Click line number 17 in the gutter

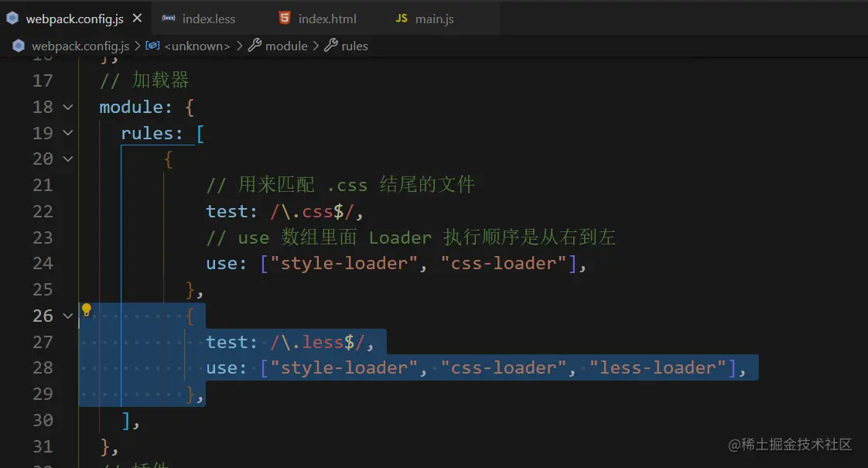(x=43, y=81)
